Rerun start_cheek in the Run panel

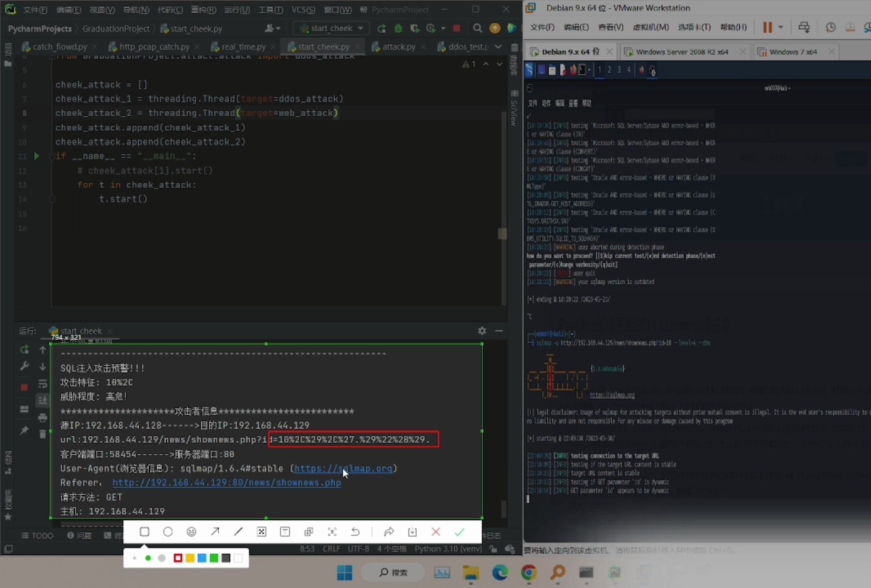tap(25, 350)
